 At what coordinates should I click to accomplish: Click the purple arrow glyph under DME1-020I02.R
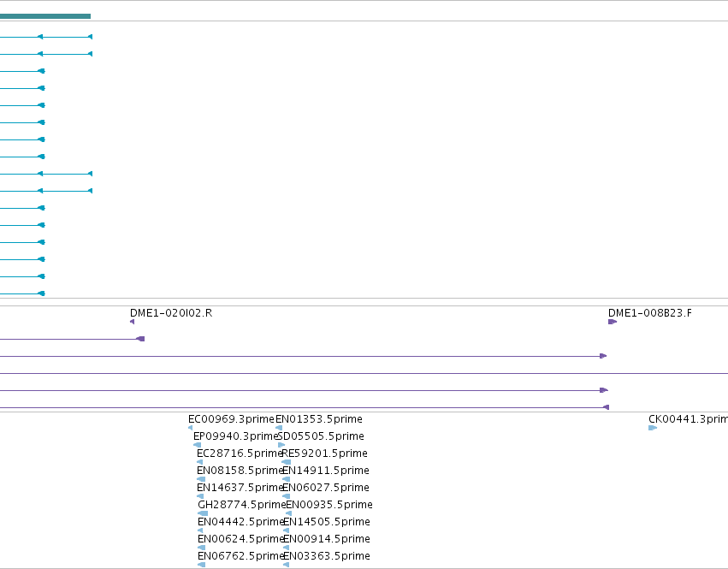(133, 322)
